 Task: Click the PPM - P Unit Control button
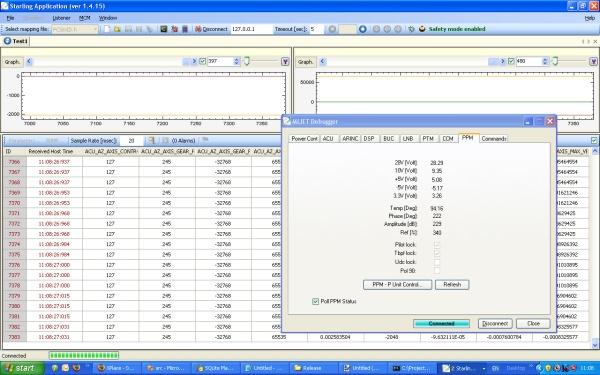[x=397, y=285]
